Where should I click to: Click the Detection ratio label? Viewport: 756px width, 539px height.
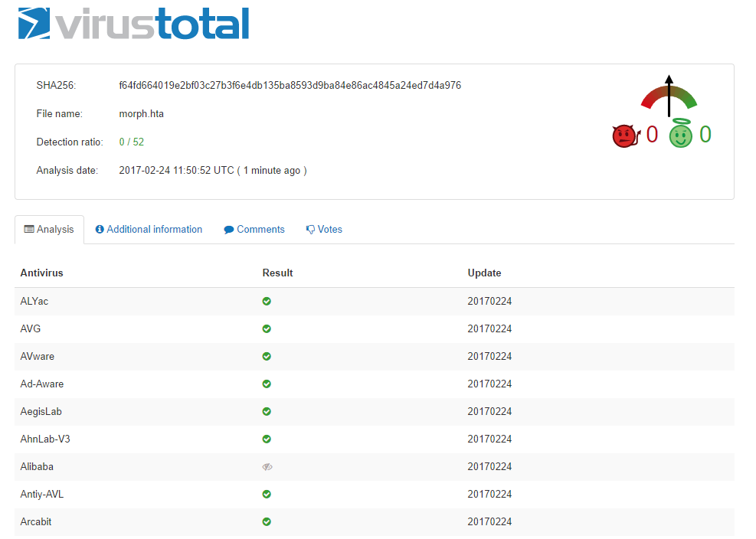[70, 142]
